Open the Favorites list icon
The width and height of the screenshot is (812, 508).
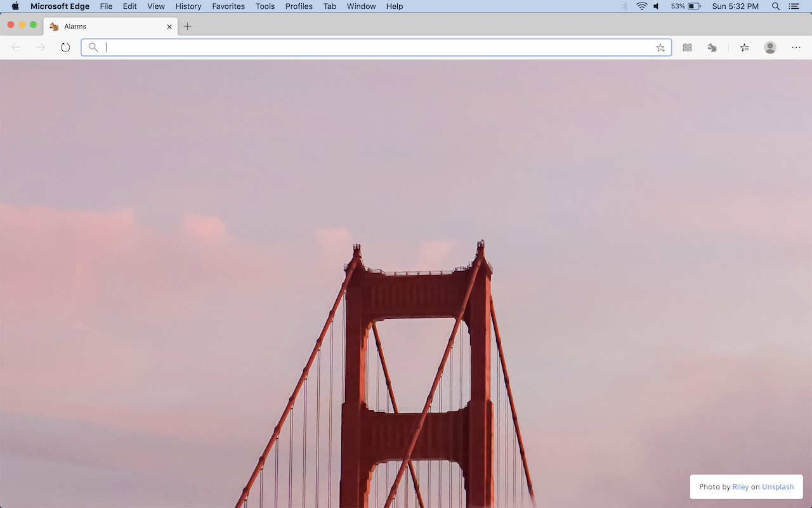coord(745,48)
